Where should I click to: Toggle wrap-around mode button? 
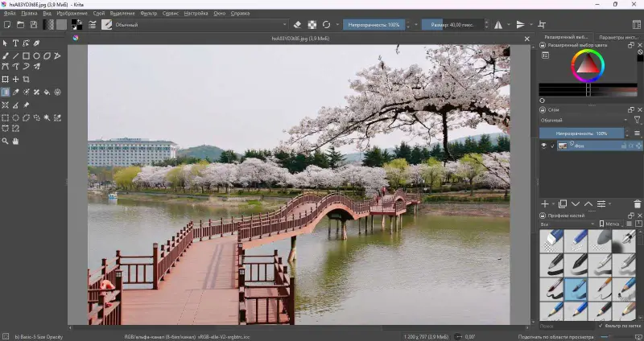(542, 25)
